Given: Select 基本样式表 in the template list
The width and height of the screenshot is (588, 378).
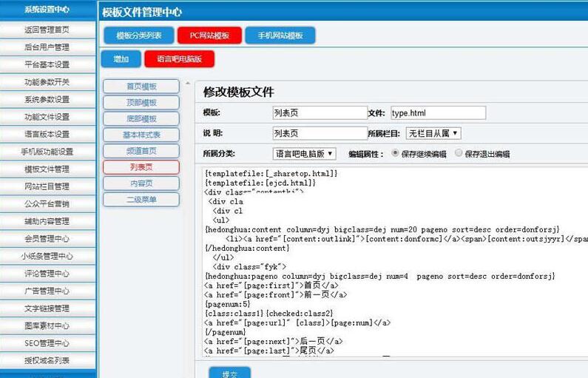Looking at the screenshot, I should click(x=141, y=135).
